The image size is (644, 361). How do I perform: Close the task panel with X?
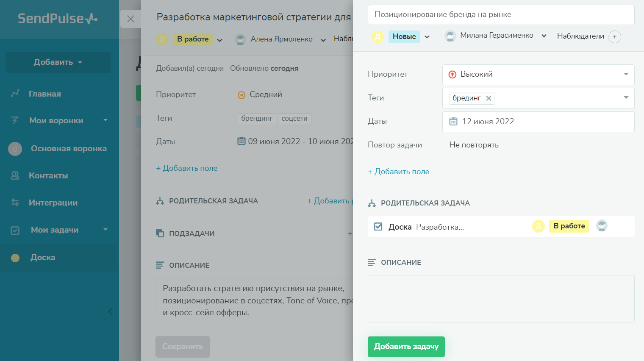[x=130, y=19]
